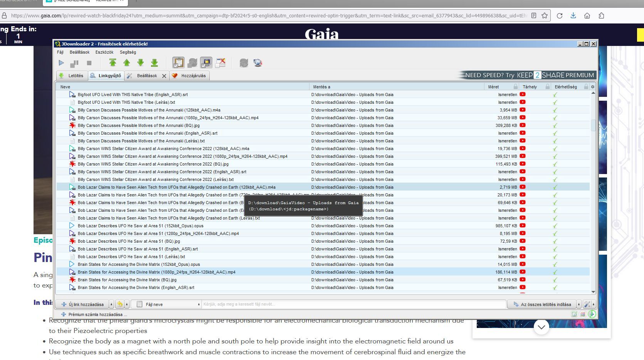The width and height of the screenshot is (644, 360).
Task: Click the Keep2Share Premium banner
Action: click(x=526, y=75)
